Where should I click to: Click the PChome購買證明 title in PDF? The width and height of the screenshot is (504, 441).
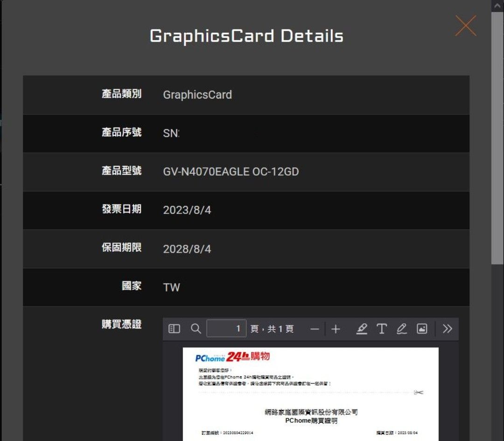point(311,420)
